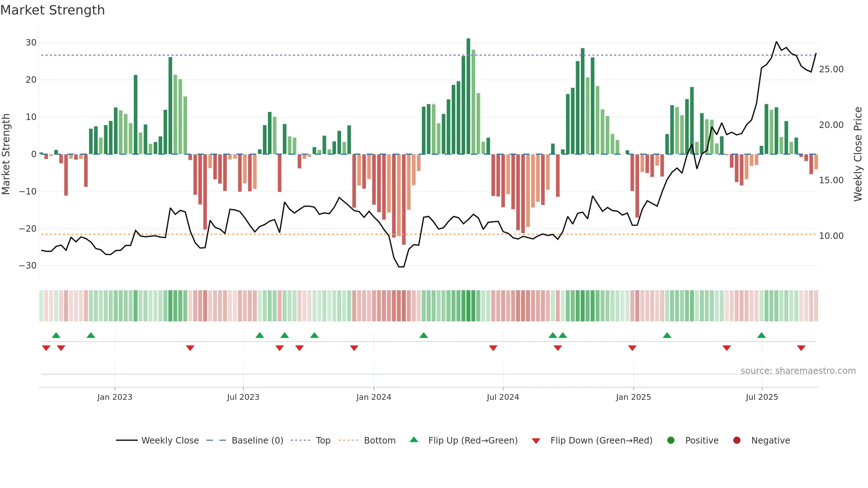Click red circle icon beside Negative legend
The height and width of the screenshot is (488, 868).
click(737, 440)
